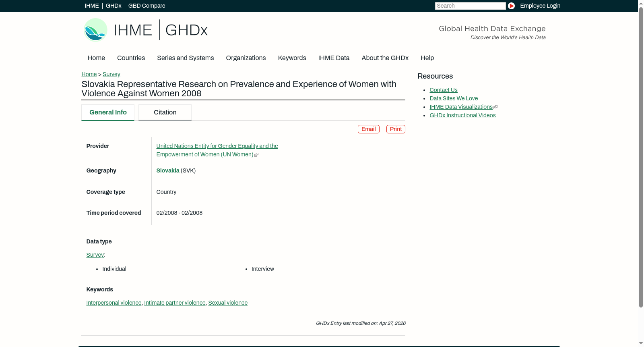Click the red search submit arrow icon
Image resolution: width=644 pixels, height=347 pixels.
(511, 6)
